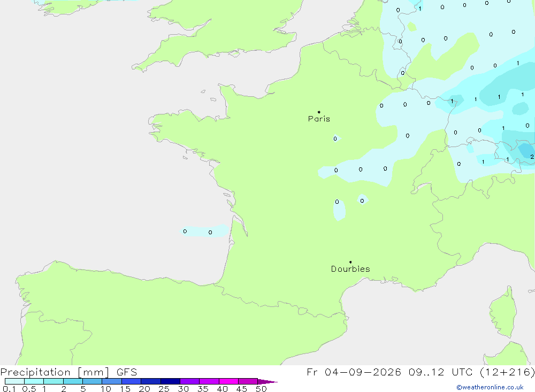The width and height of the screenshot is (535, 392).
Task: Select the Dourbies map label
Action: pos(350,269)
